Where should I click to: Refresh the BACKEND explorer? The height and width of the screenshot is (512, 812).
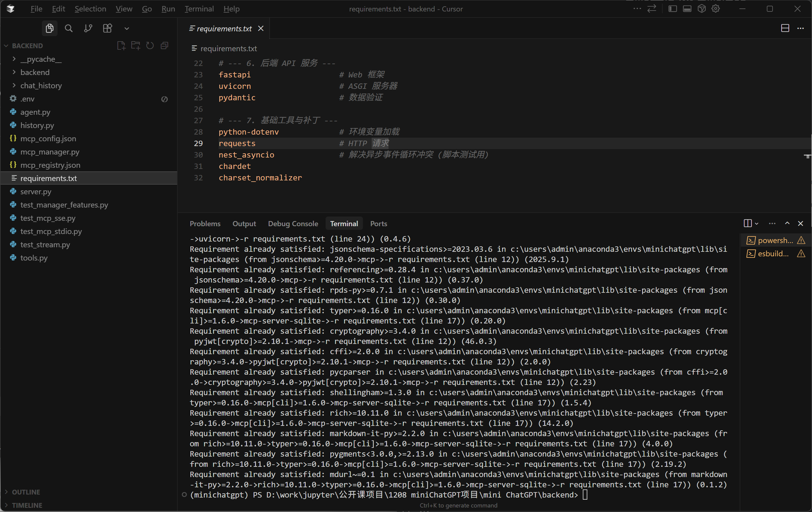coord(150,45)
